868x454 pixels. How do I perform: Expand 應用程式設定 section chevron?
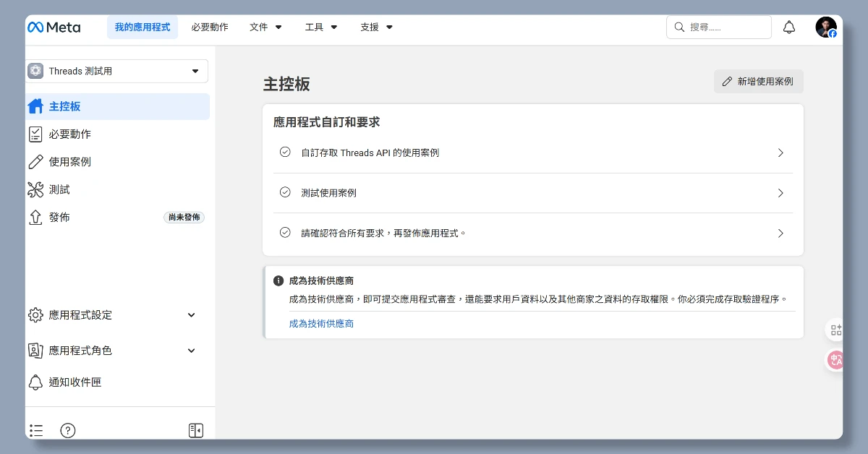[x=192, y=315]
